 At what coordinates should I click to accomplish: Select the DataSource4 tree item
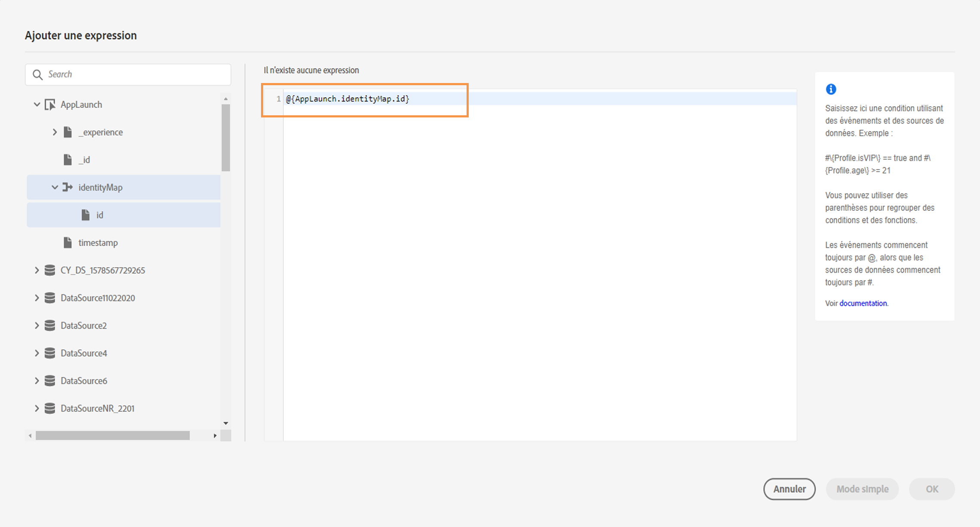(84, 353)
